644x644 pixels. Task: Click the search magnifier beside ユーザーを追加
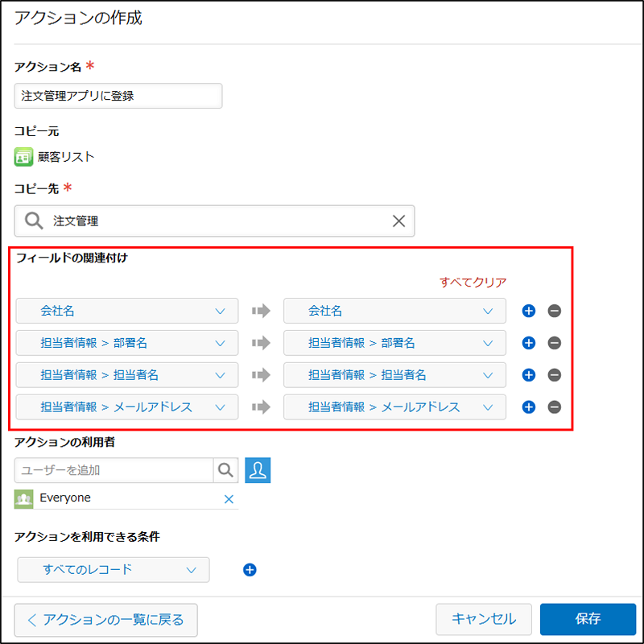[226, 470]
